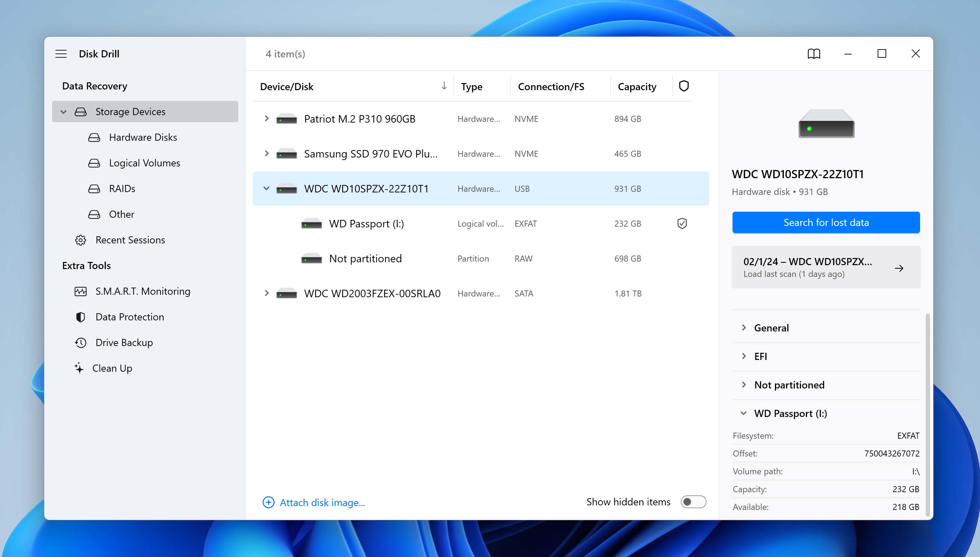
Task: Click the Recent Sessions icon
Action: (x=80, y=239)
